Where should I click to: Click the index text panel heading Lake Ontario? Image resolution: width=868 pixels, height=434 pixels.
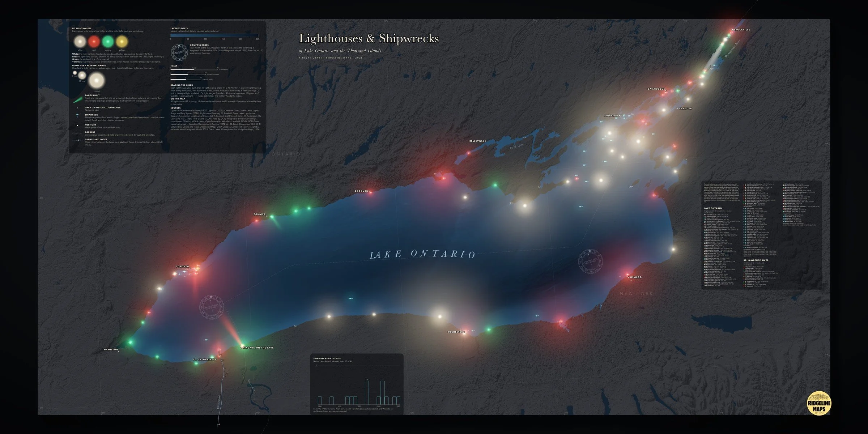pyautogui.click(x=712, y=208)
